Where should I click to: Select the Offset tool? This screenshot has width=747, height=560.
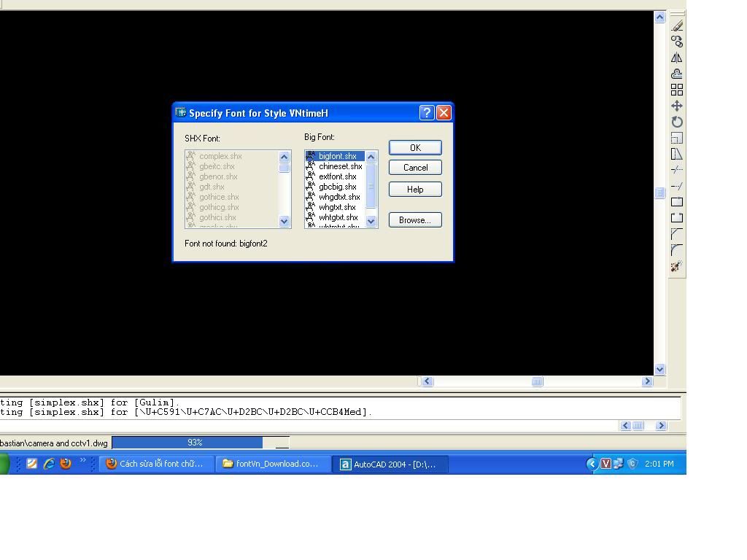pos(677,74)
